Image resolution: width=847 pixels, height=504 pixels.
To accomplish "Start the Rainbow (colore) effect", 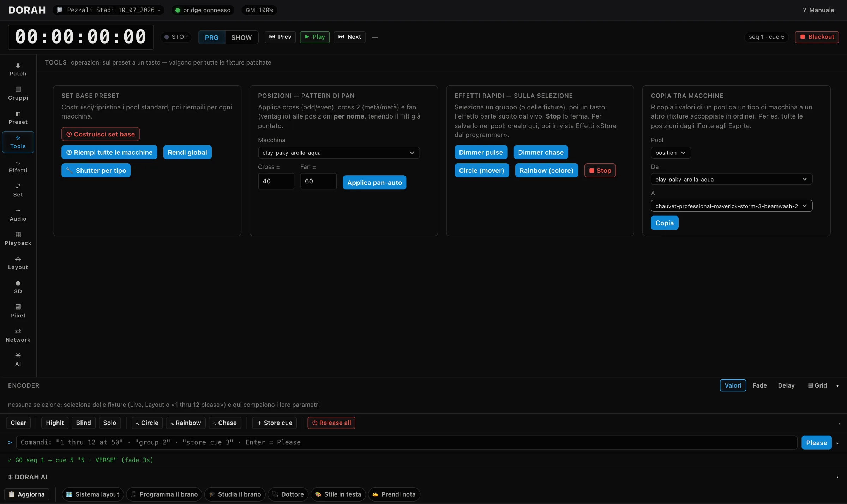I will click(x=546, y=170).
